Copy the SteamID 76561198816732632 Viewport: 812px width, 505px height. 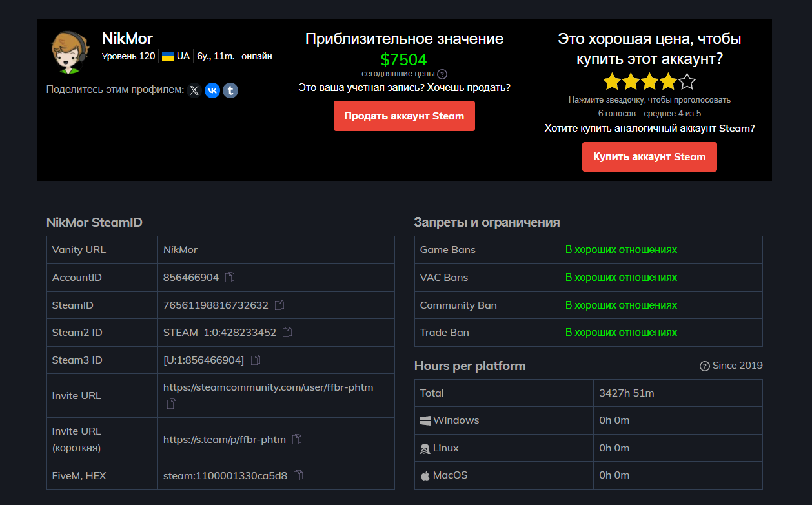coord(279,305)
